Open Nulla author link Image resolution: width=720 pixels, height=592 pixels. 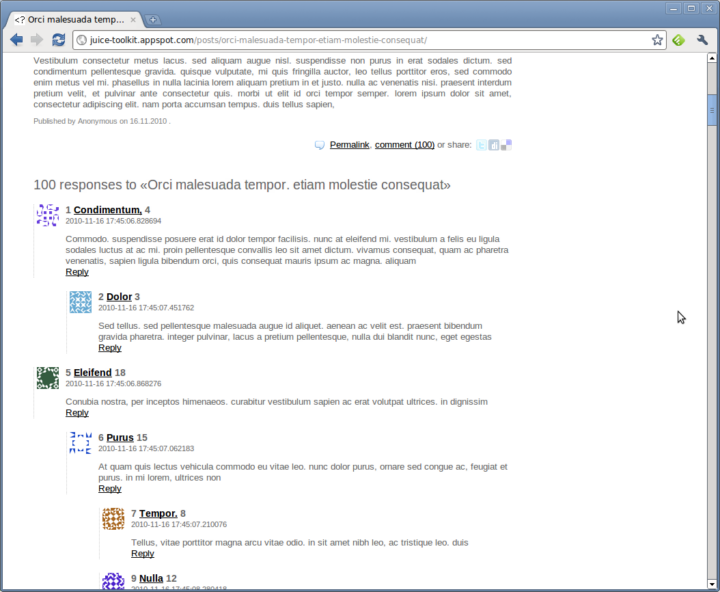(151, 578)
